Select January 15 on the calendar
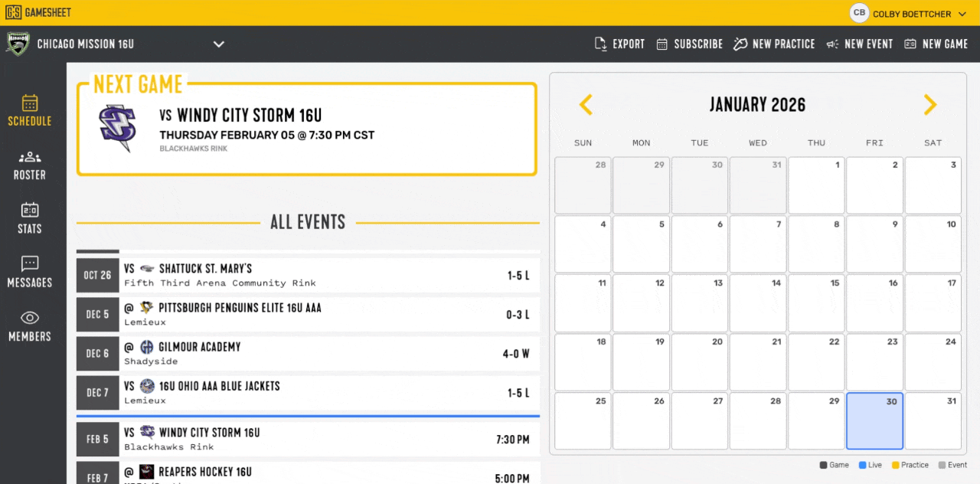980x484 pixels. click(816, 303)
